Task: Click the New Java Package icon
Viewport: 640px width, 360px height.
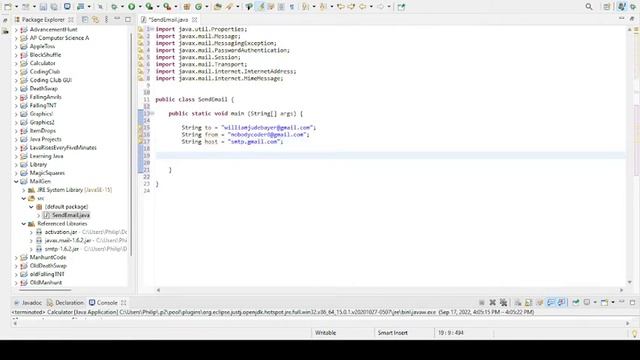Action: tap(187, 7)
